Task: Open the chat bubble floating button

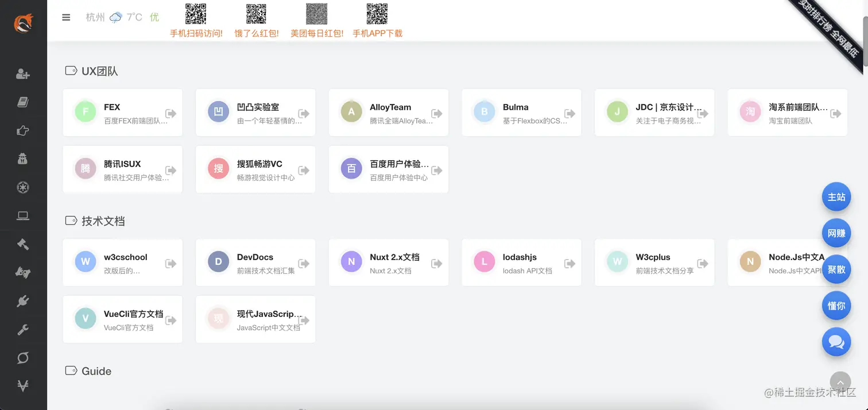Action: point(836,343)
